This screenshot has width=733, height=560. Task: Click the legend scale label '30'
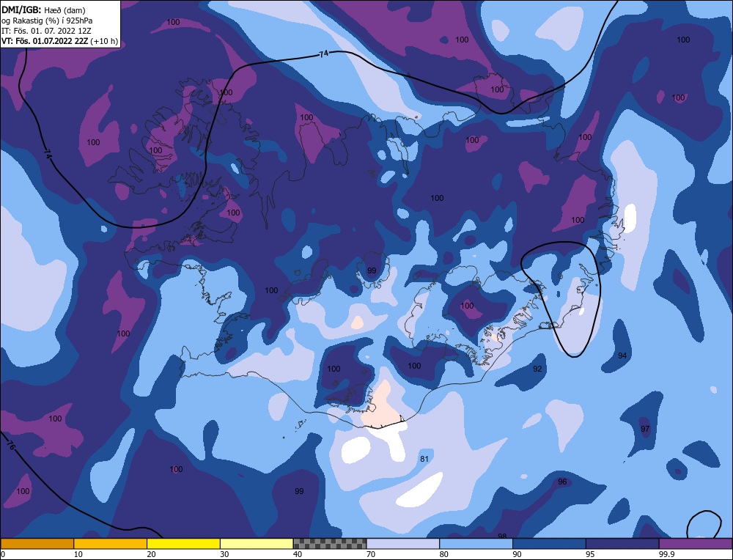[224, 554]
